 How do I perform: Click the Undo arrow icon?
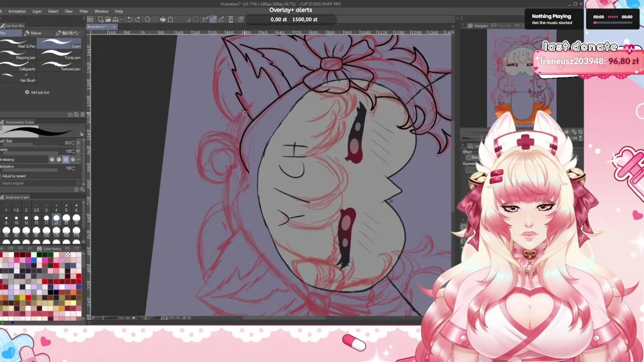click(x=130, y=20)
